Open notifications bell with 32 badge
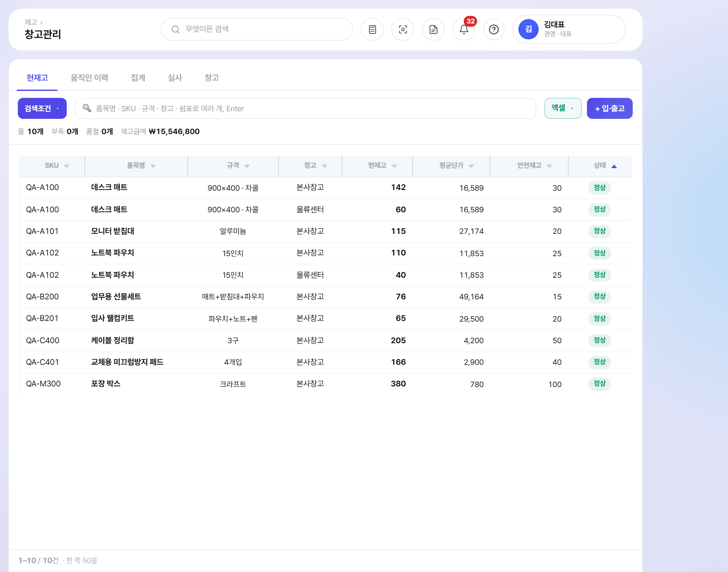728x572 pixels. pos(464,30)
